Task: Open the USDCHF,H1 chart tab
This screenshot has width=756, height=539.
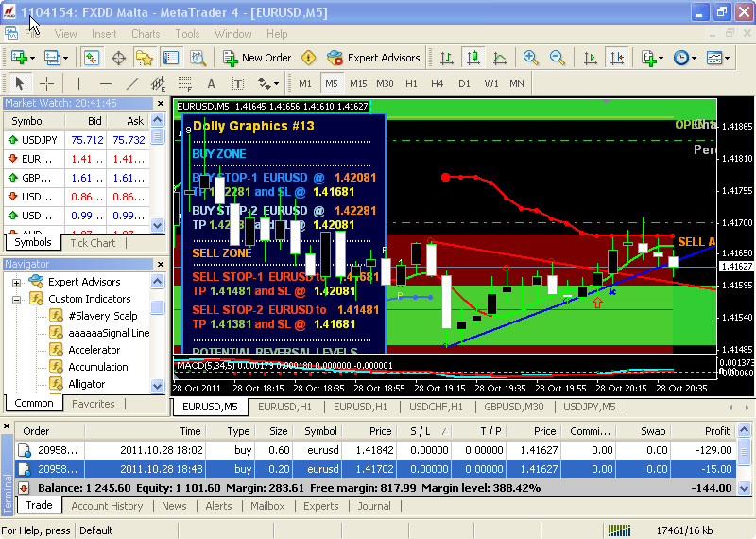Action: coord(436,407)
